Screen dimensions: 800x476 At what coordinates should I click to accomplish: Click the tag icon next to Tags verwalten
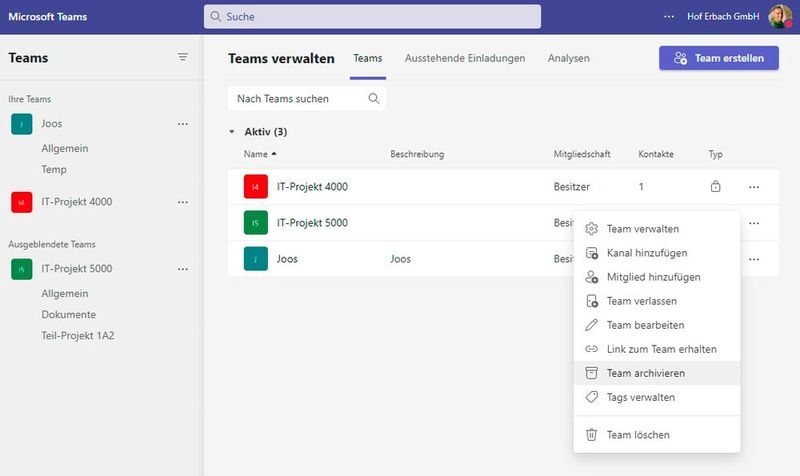coord(591,397)
